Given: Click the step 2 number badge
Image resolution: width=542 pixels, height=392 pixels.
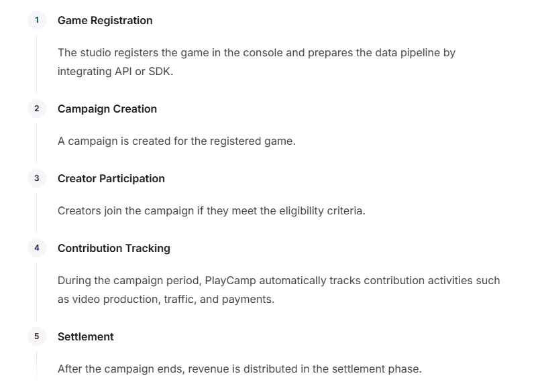Looking at the screenshot, I should [37, 109].
